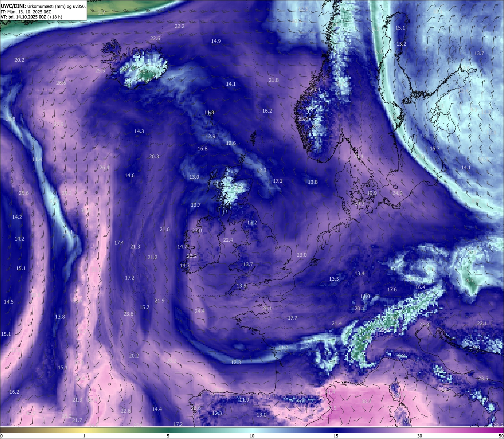The width and height of the screenshot is (504, 439).
Task: Click the 50 tick on the colorbar
Action: (x=501, y=436)
